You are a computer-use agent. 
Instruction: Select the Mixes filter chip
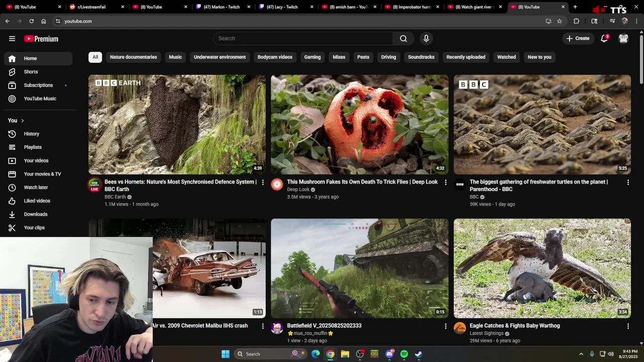pos(339,57)
